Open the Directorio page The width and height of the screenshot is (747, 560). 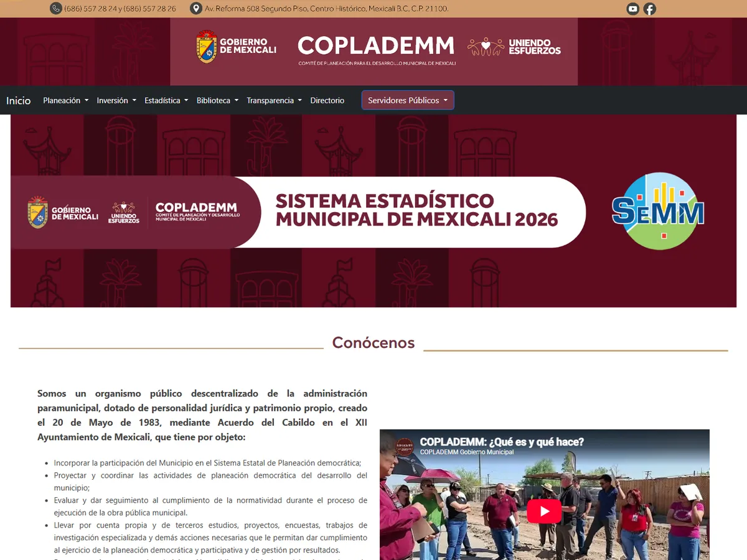pyautogui.click(x=327, y=100)
